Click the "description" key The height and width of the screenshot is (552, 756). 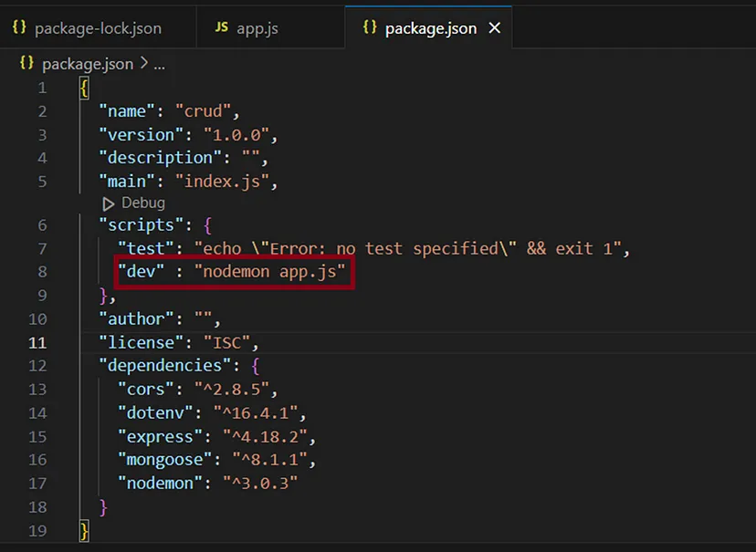click(160, 158)
